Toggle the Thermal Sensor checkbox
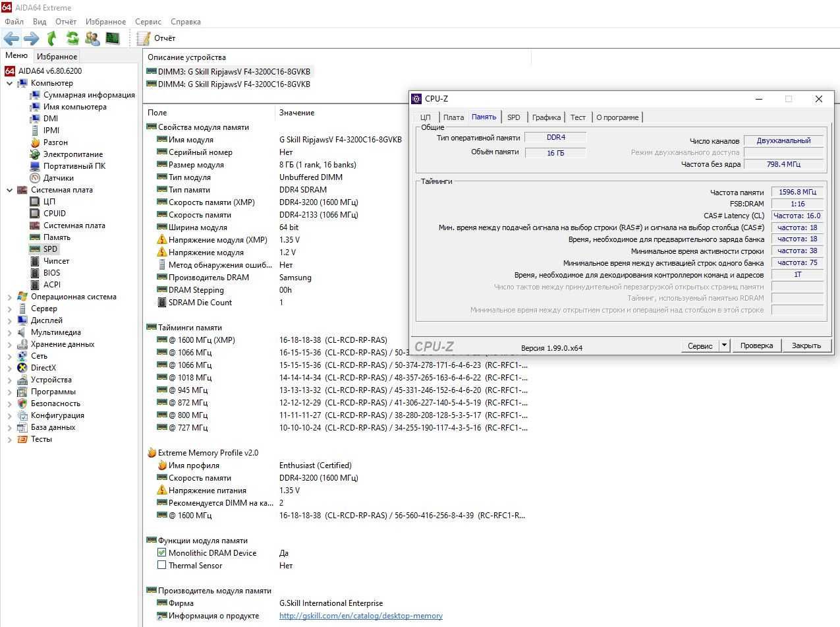The height and width of the screenshot is (627, 840). coord(161,566)
